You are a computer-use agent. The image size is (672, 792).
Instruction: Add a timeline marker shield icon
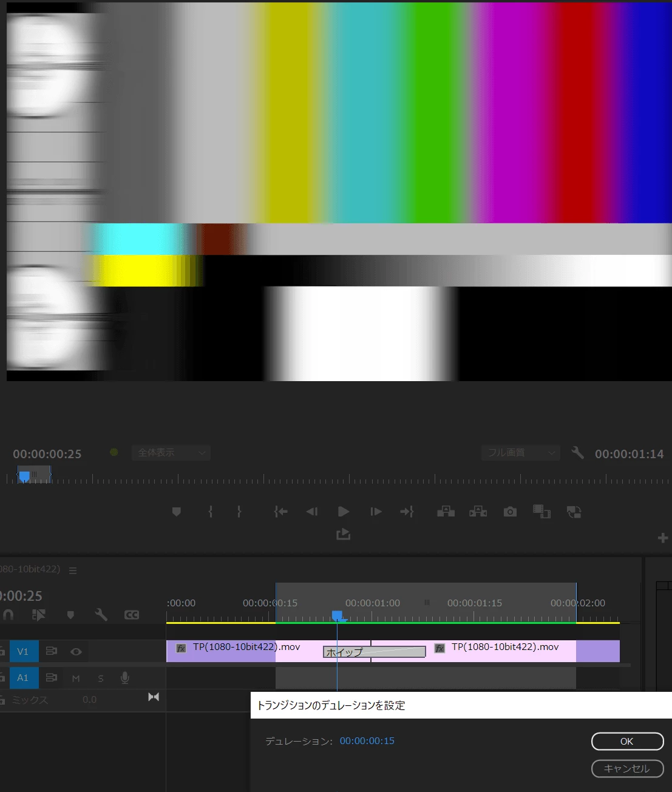pos(70,615)
